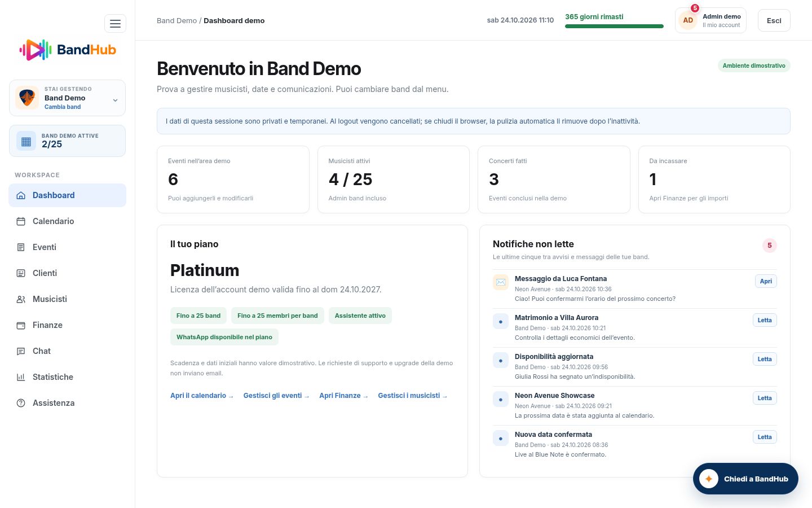The height and width of the screenshot is (508, 812).
Task: View Statistiche page
Action: point(67,377)
